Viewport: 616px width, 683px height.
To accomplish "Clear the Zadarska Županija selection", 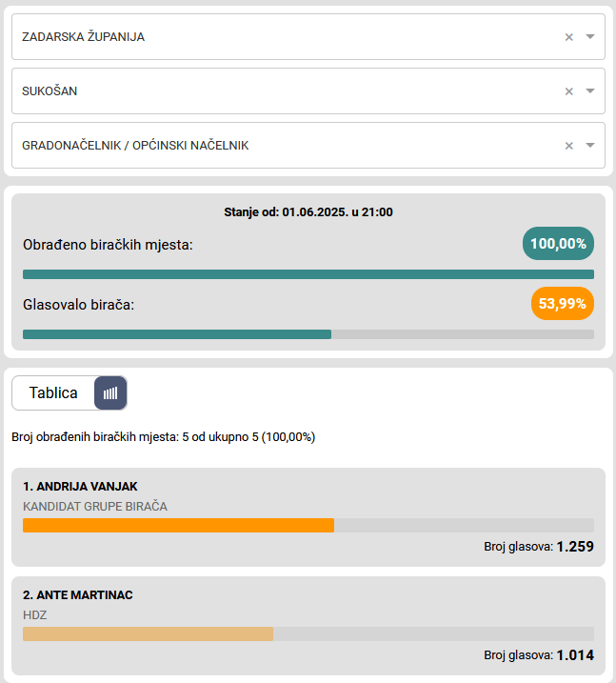I will [x=568, y=37].
